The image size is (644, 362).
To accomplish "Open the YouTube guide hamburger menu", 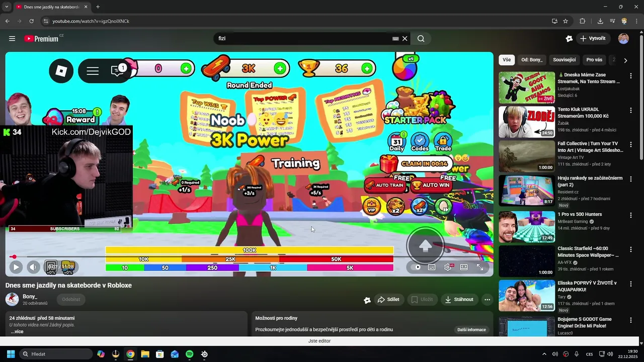I will [x=12, y=39].
